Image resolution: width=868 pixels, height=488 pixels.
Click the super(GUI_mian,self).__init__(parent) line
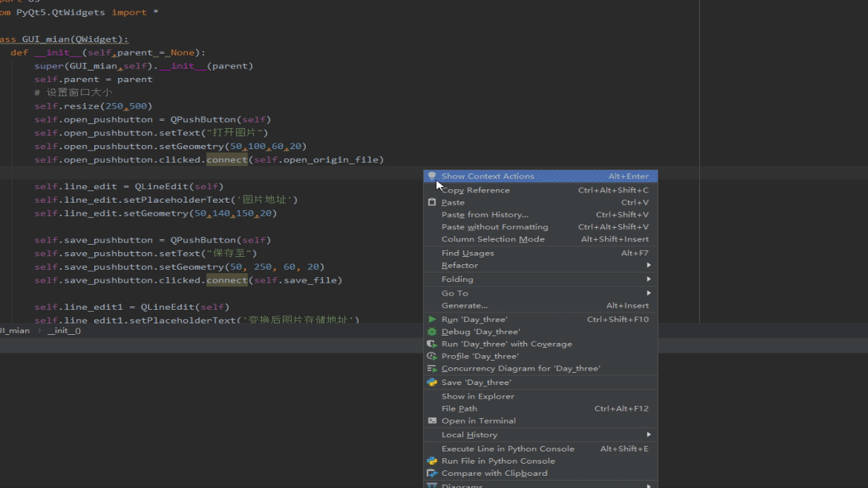tap(144, 66)
